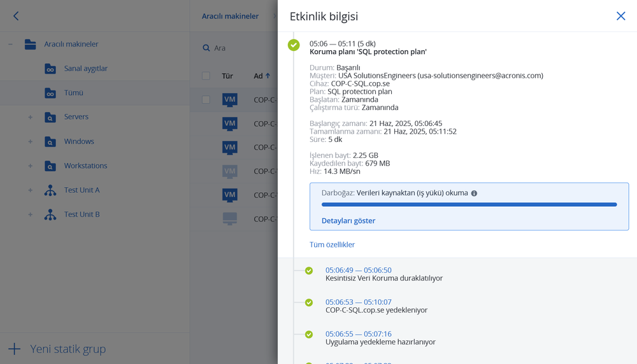Tick the checkbox of the first device row
The height and width of the screenshot is (364, 637).
click(206, 99)
